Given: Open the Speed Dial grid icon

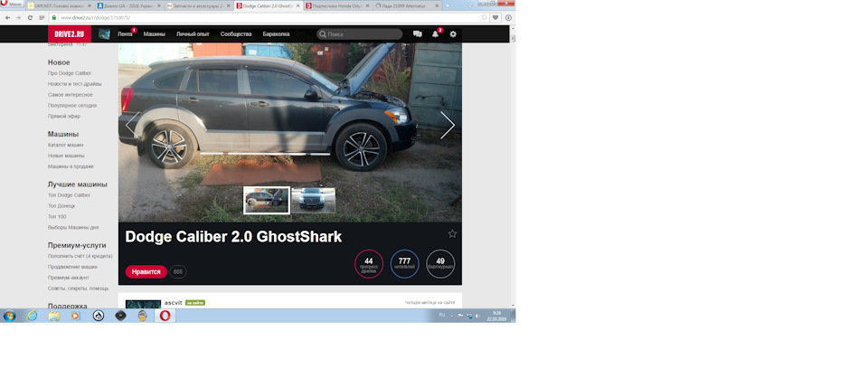Looking at the screenshot, I should coord(42,18).
